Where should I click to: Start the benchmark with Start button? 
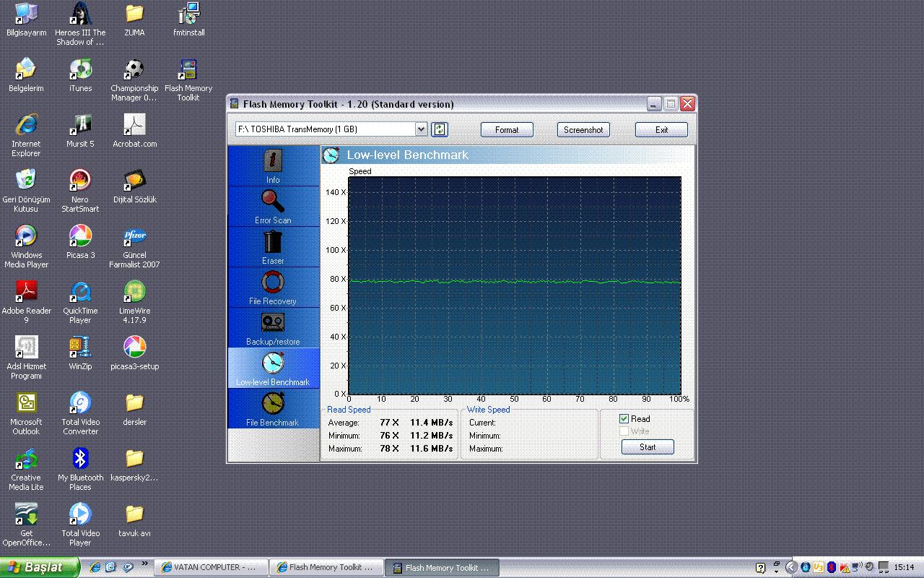click(648, 447)
